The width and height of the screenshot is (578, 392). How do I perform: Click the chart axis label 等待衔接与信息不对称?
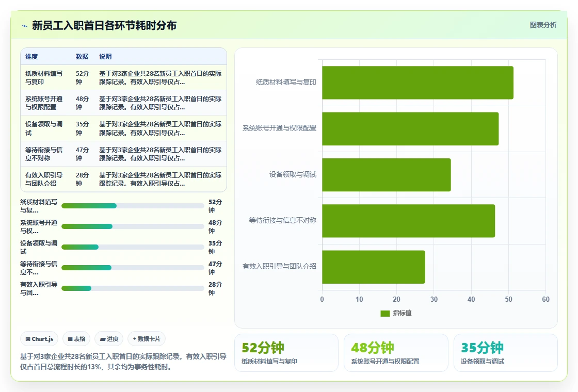click(x=283, y=220)
